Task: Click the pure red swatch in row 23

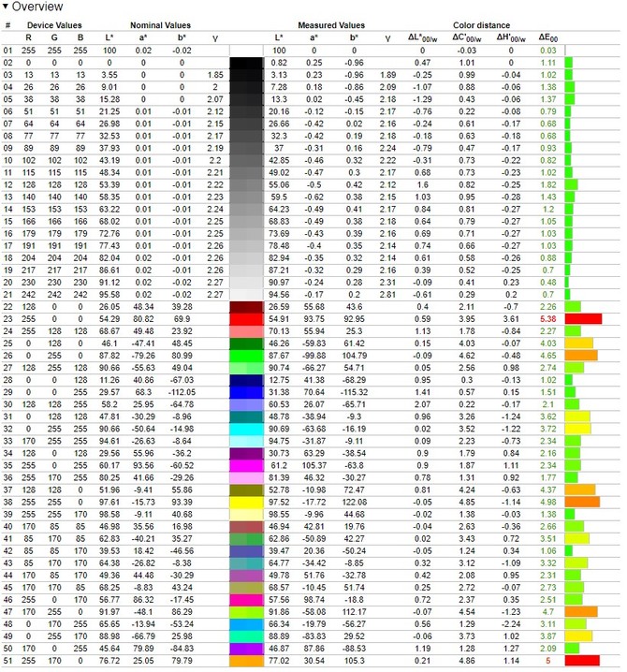Action: coord(246,319)
